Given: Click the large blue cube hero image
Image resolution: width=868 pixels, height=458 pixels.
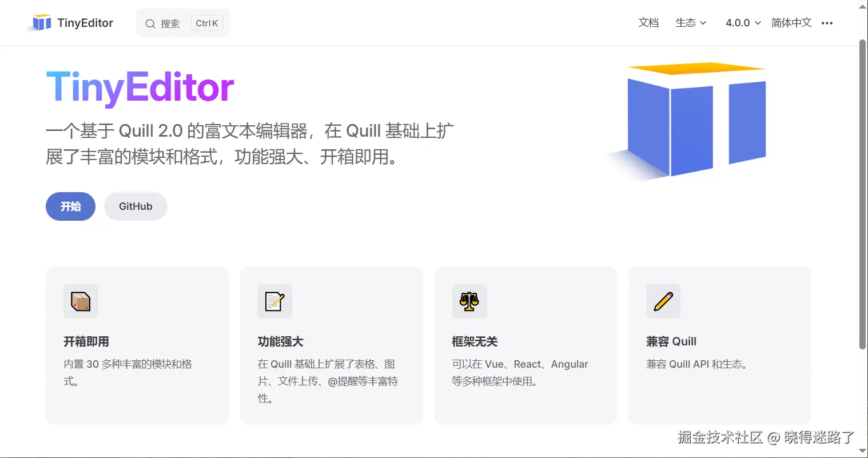Looking at the screenshot, I should [686, 121].
